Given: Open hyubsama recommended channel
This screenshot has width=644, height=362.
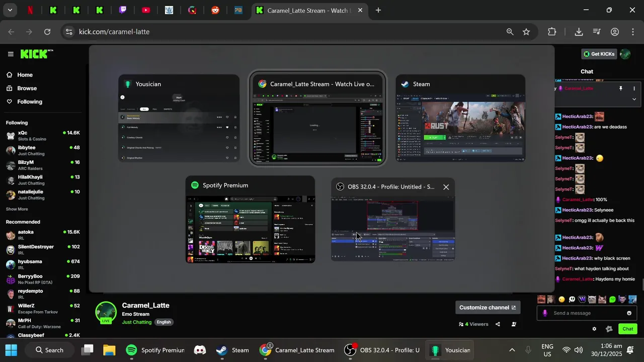Looking at the screenshot, I should coord(43,264).
